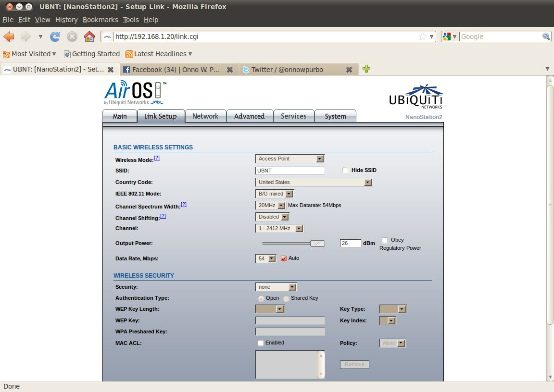Open the Wireless Mode dropdown
This screenshot has width=554, height=392.
pos(290,159)
